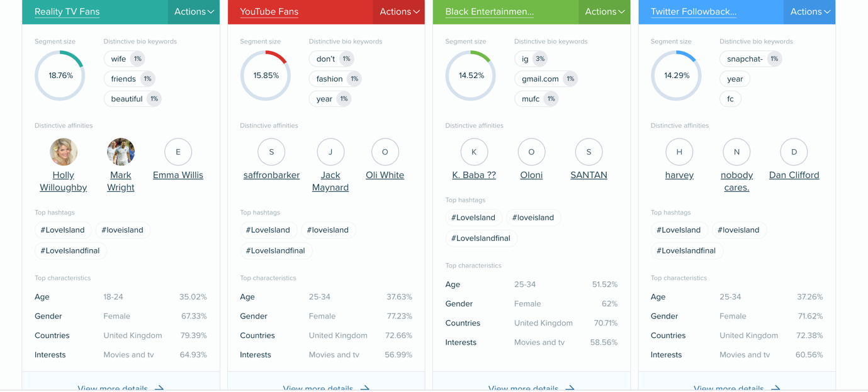Image resolution: width=868 pixels, height=392 pixels.
Task: Click Jack Maynard's 'J' avatar icon
Action: (x=330, y=152)
